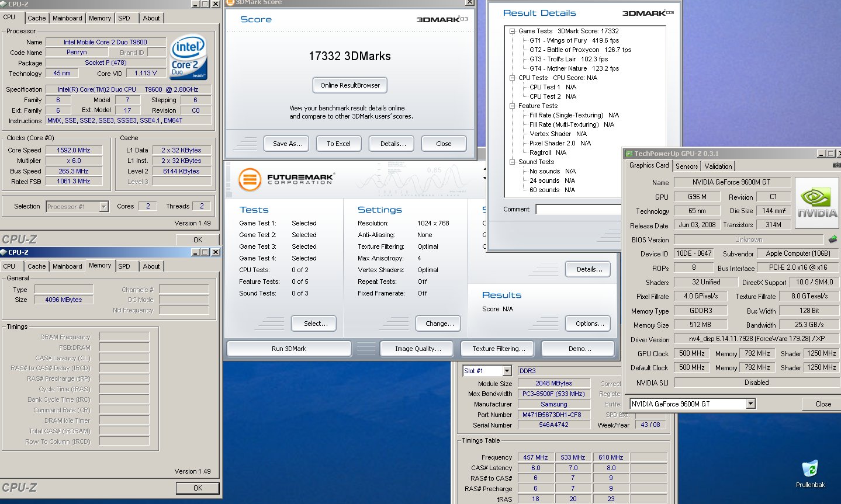Select GT3 - Troll's Lair result row

[x=569, y=59]
